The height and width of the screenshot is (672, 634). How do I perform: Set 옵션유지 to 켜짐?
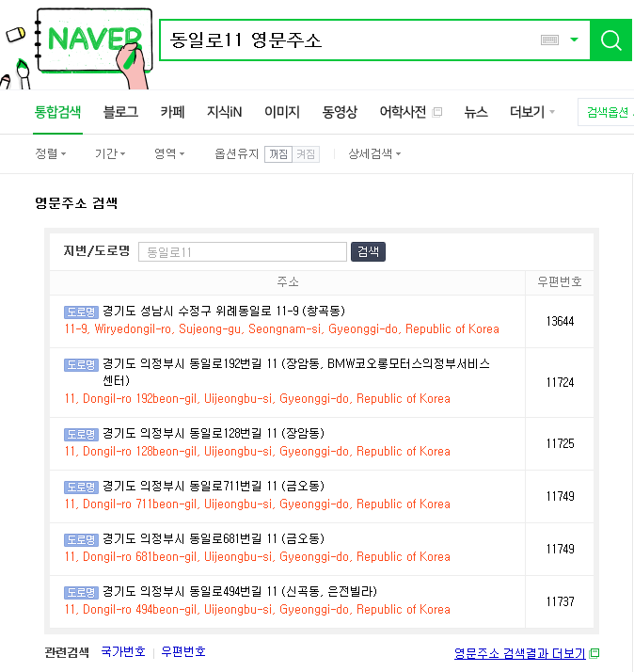(306, 153)
